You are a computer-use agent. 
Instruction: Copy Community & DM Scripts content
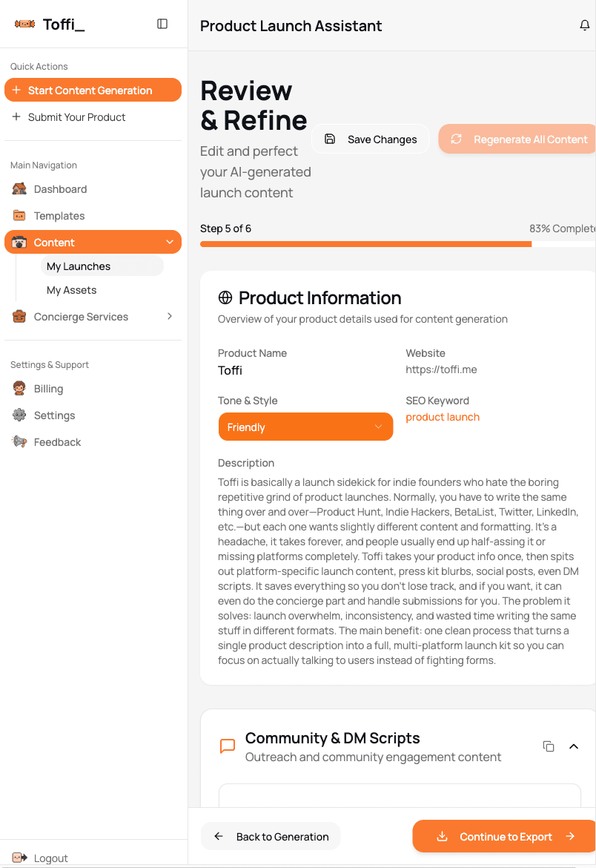click(549, 746)
